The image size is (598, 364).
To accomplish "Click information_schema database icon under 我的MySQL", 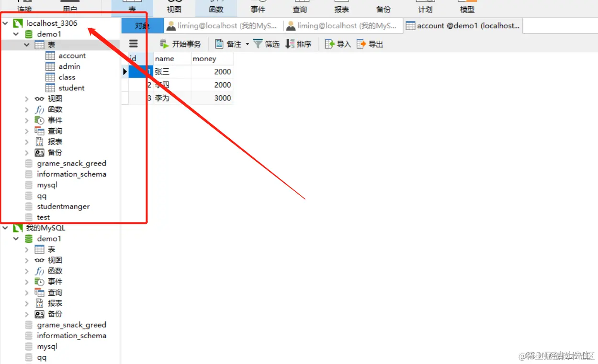I will click(29, 336).
